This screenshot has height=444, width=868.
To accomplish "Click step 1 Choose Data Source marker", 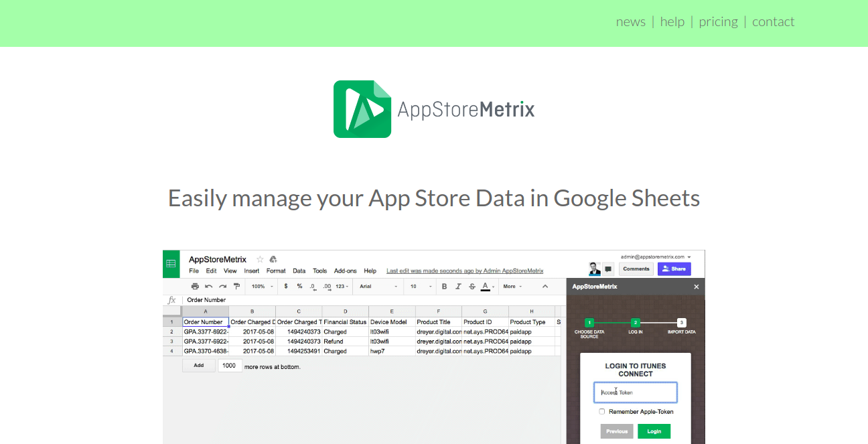I will click(589, 323).
